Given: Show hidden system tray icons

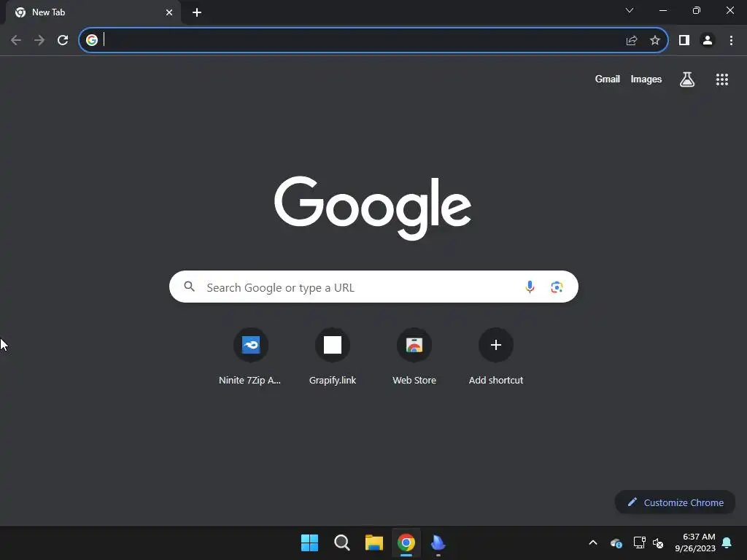Looking at the screenshot, I should click(593, 542).
